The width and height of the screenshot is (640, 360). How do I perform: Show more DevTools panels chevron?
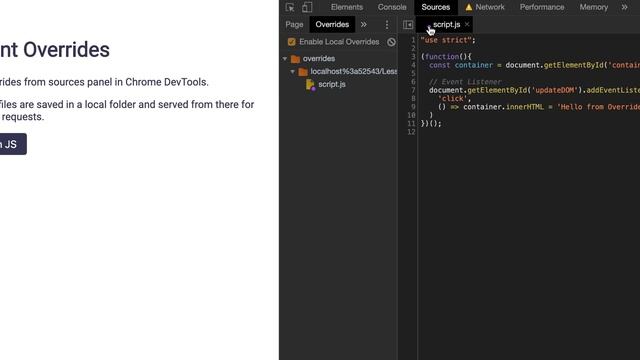[x=624, y=7]
